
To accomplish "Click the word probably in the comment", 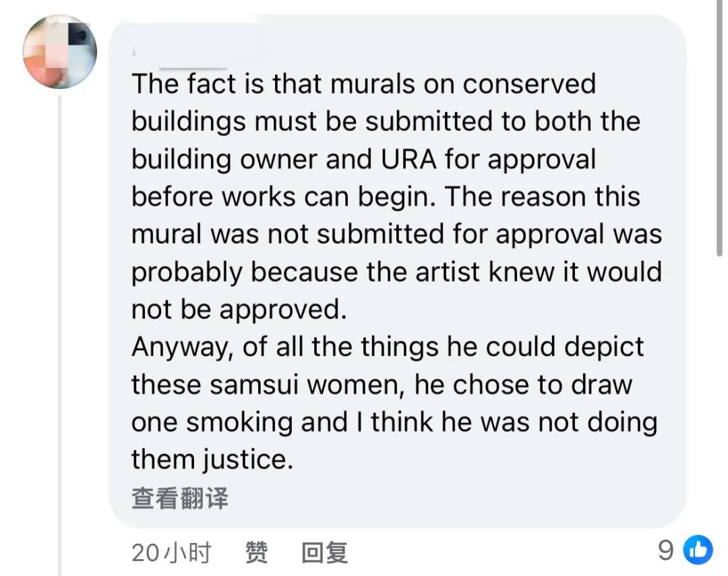I will tap(187, 272).
